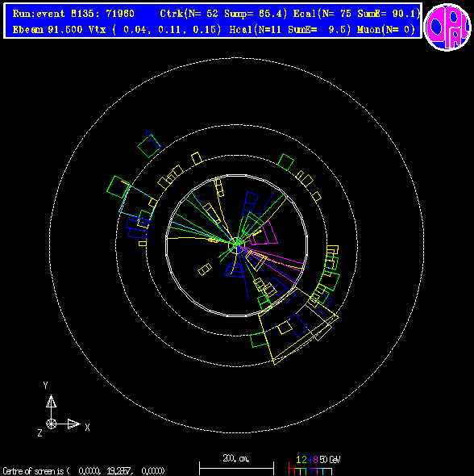Viewport: 474px width, 476px height.
Task: Click the Run:event 8135: 71960 label
Action: click(73, 14)
